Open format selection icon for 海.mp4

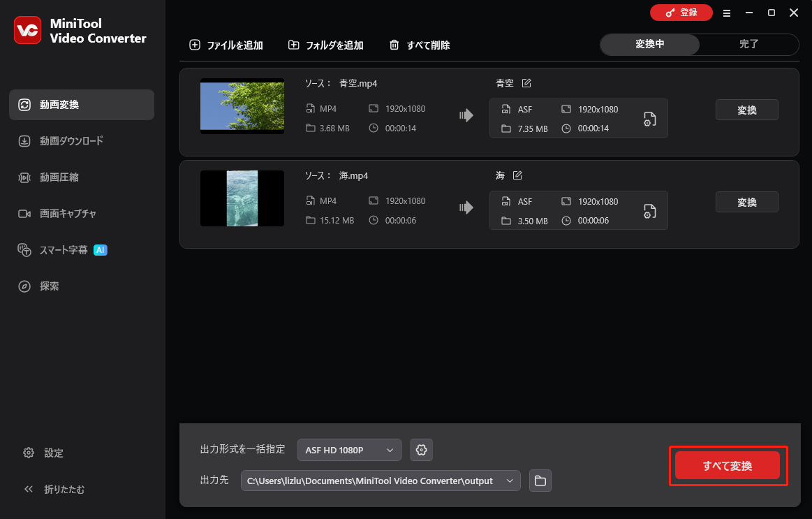point(649,211)
